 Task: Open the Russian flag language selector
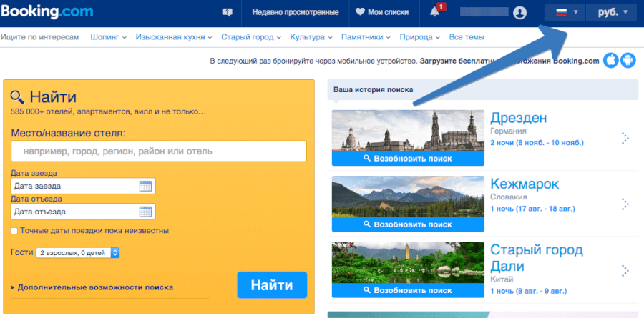click(565, 12)
